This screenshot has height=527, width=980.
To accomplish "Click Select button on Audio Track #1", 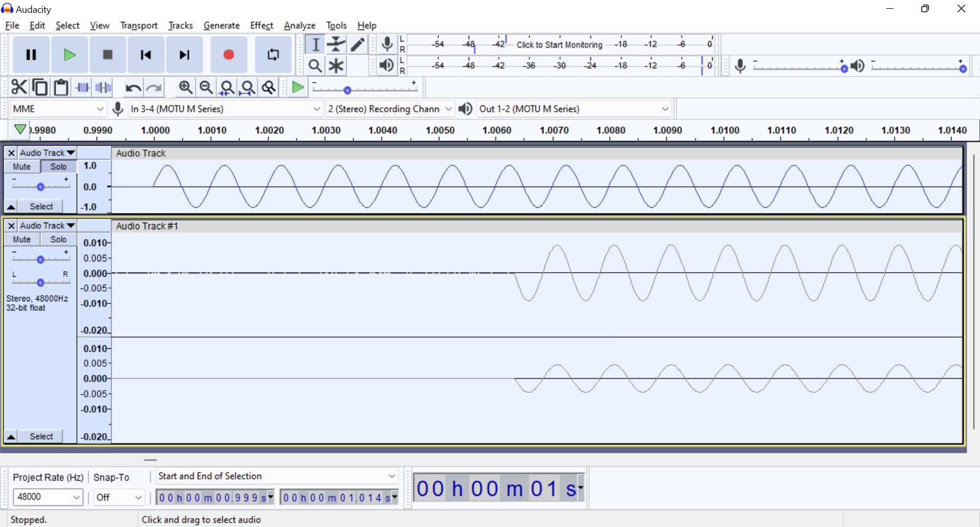I will pos(41,436).
